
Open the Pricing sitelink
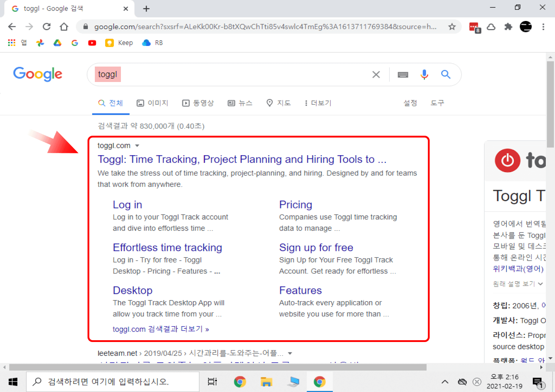click(296, 205)
